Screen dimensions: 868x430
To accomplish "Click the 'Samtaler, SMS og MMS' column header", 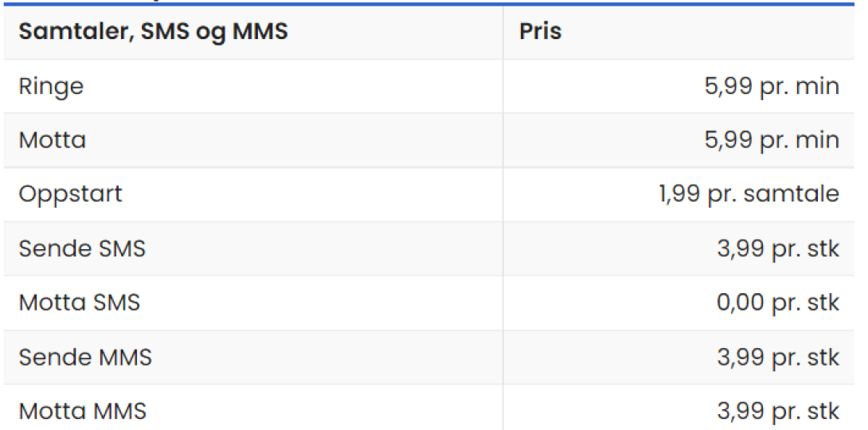I will pos(154,32).
